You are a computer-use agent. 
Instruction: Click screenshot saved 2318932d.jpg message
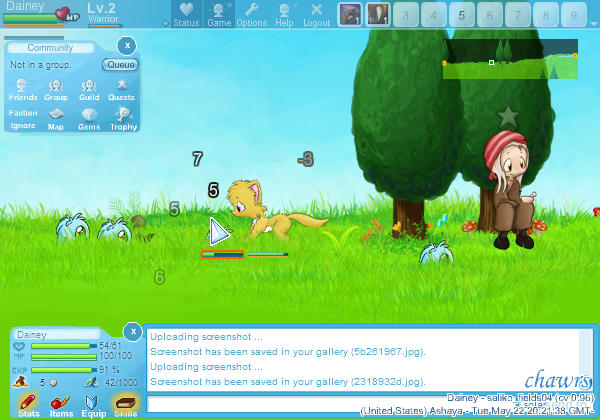288,381
